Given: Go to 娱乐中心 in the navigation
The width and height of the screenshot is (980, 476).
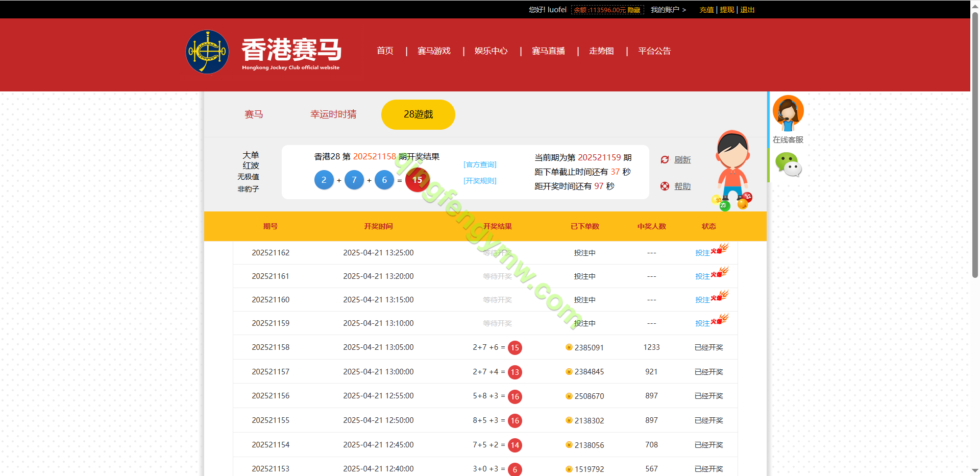Looking at the screenshot, I should [491, 51].
